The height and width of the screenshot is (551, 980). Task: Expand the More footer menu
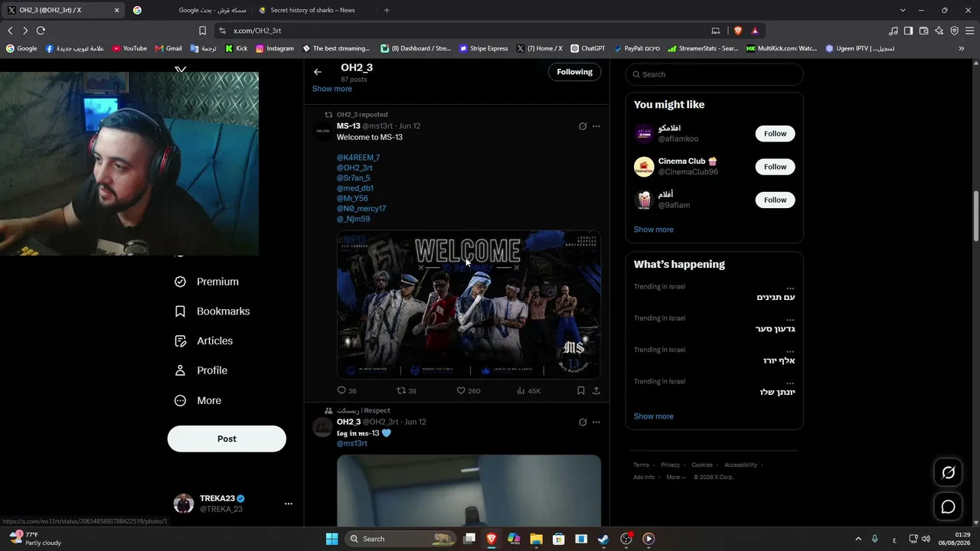click(x=676, y=478)
